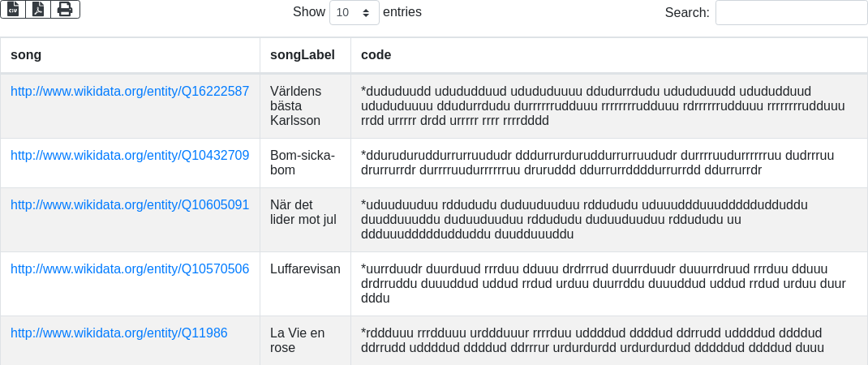Select the Bom-sicka-bom label cell
Screen dimensions: 868x365
305,163
